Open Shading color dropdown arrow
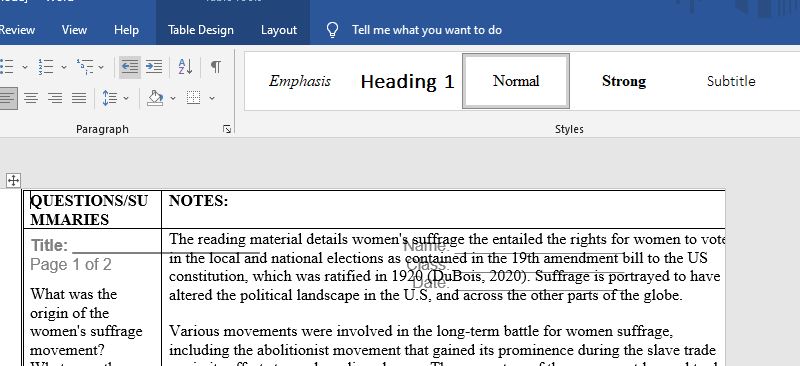Screen dimensions: 800x366 pyautogui.click(x=173, y=98)
